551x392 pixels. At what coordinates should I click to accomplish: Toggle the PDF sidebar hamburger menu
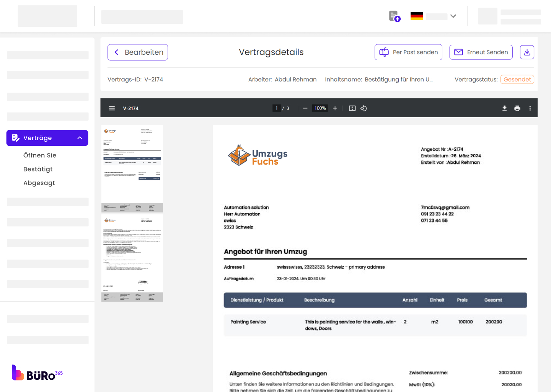coord(112,108)
